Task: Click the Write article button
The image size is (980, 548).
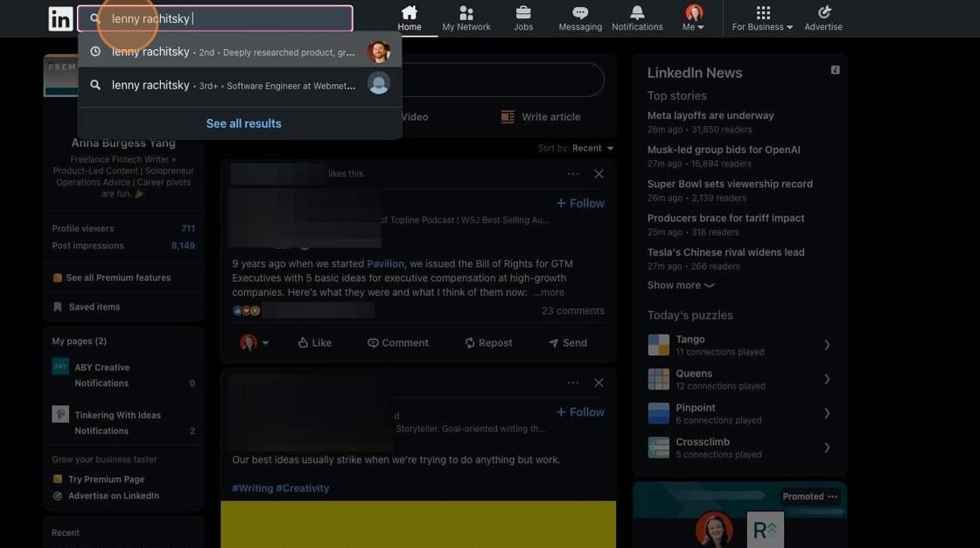Action: click(x=542, y=117)
